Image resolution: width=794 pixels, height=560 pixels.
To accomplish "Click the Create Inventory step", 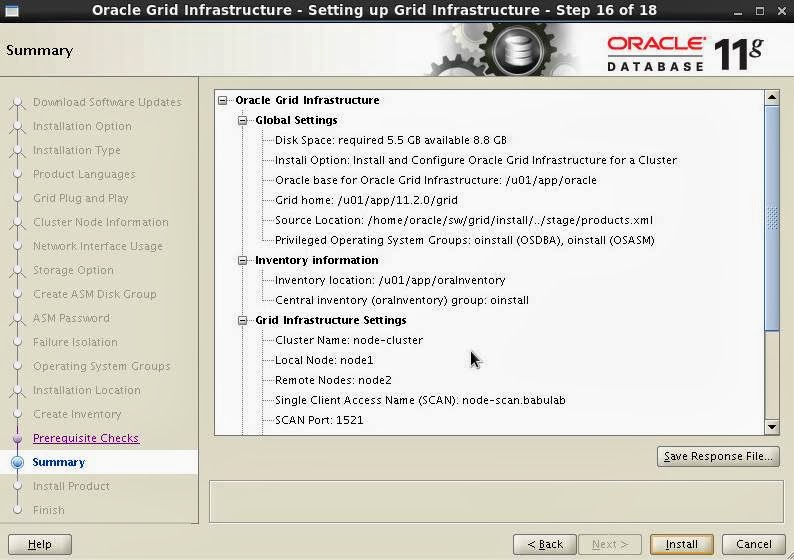I will point(77,414).
